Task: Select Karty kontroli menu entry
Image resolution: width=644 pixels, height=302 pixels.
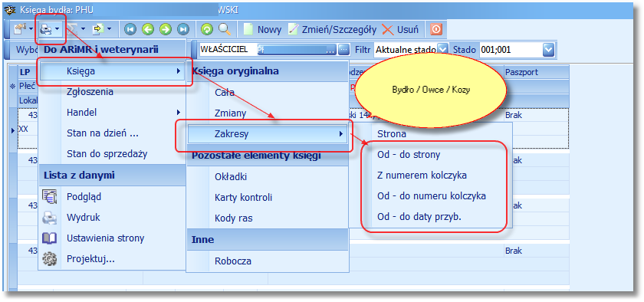Action: [268, 198]
